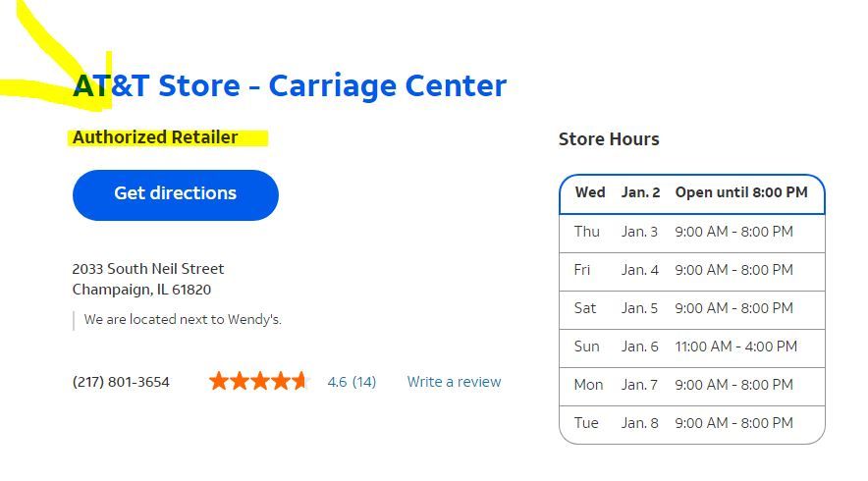
Task: Click the AT&T Store - Carriage Center heading
Action: (290, 86)
